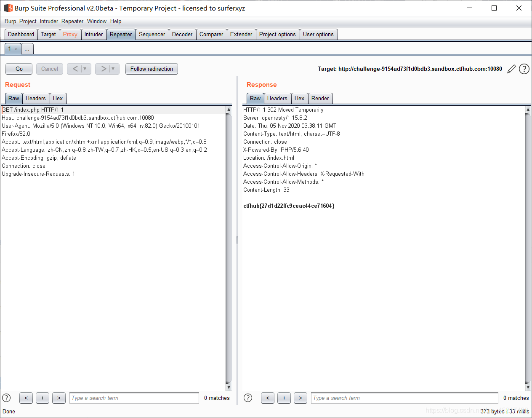Switch to the Decoder tab
This screenshot has width=532, height=418.
coord(182,35)
